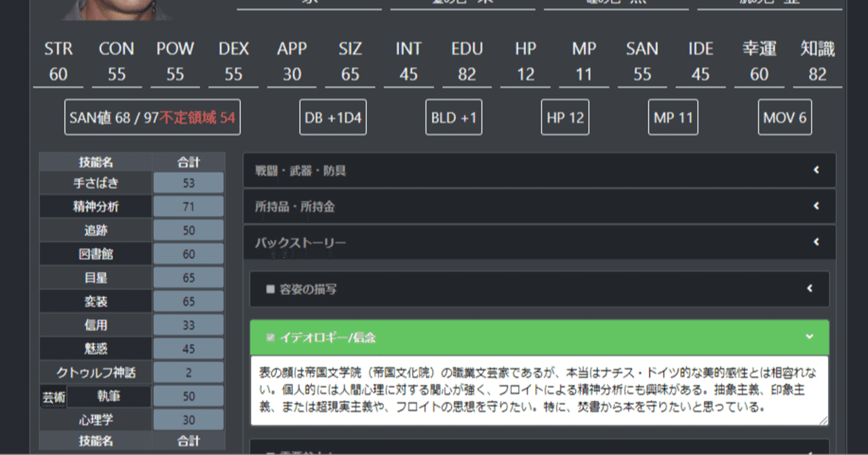
Task: Click the chevron on 容姿の描写 row
Action: pos(810,289)
